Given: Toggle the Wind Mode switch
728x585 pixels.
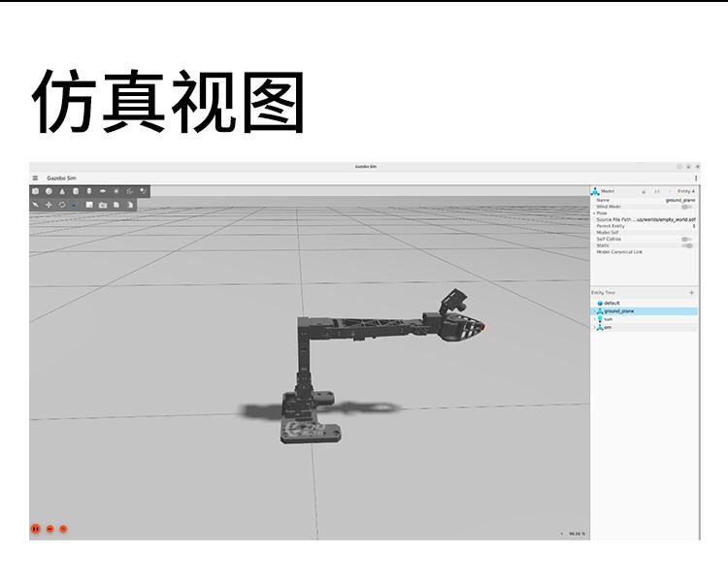Looking at the screenshot, I should click(x=686, y=207).
